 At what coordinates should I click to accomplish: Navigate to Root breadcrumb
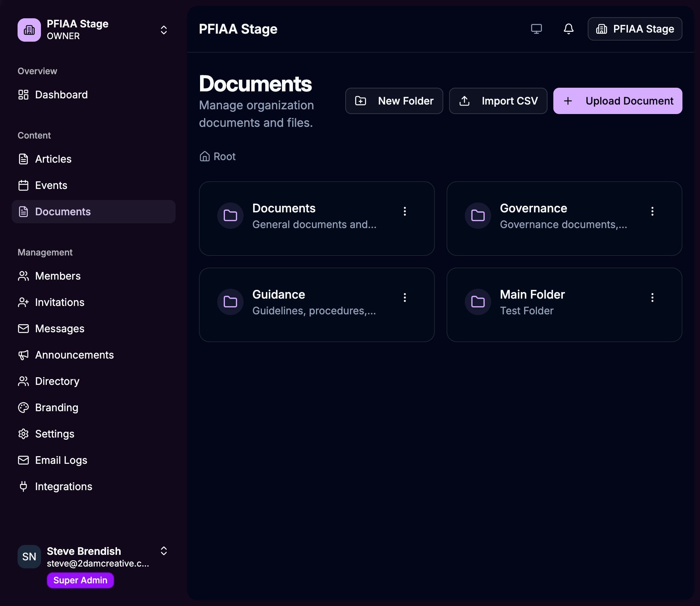[x=218, y=156]
